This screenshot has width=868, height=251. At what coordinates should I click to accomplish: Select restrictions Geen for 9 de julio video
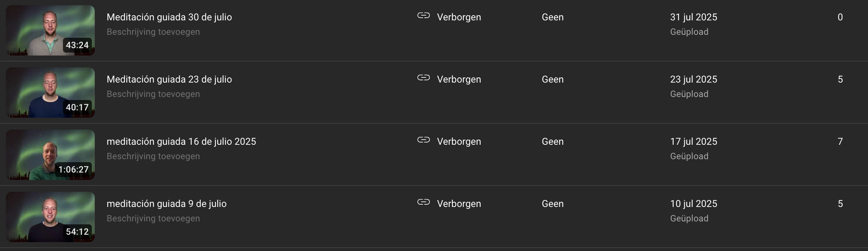coord(552,204)
